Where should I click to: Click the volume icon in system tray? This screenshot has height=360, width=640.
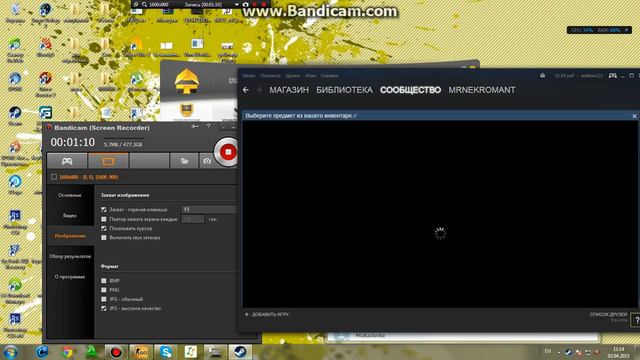click(597, 352)
